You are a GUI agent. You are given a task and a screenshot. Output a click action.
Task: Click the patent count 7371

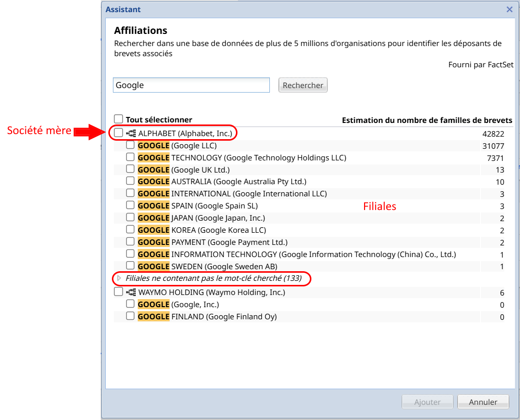point(495,158)
